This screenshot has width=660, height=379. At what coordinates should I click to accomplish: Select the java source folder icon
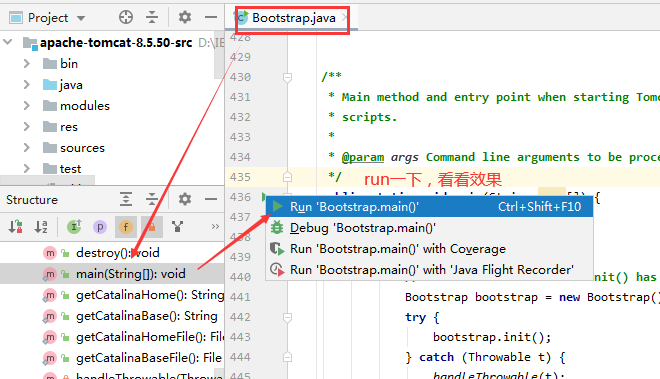[50, 85]
